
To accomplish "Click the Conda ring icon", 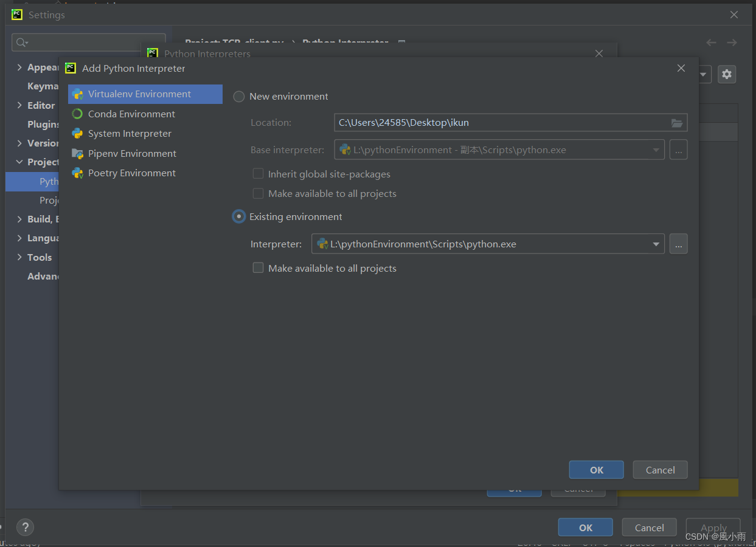I will [77, 114].
